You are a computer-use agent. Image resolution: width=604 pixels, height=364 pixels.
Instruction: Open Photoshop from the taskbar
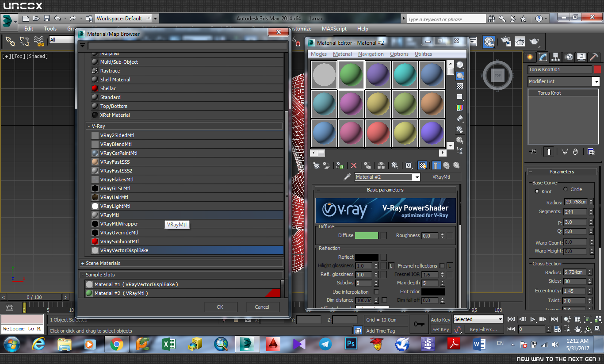click(351, 344)
